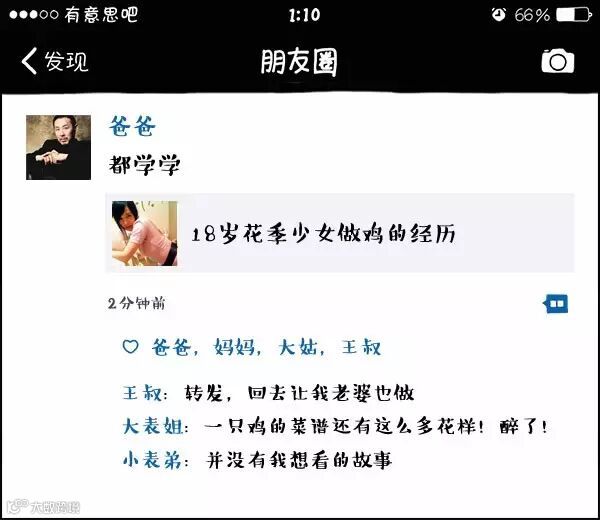Viewport: 600px width, 520px height.
Task: Tap commenter name 王叔 in comments
Action: click(x=142, y=393)
